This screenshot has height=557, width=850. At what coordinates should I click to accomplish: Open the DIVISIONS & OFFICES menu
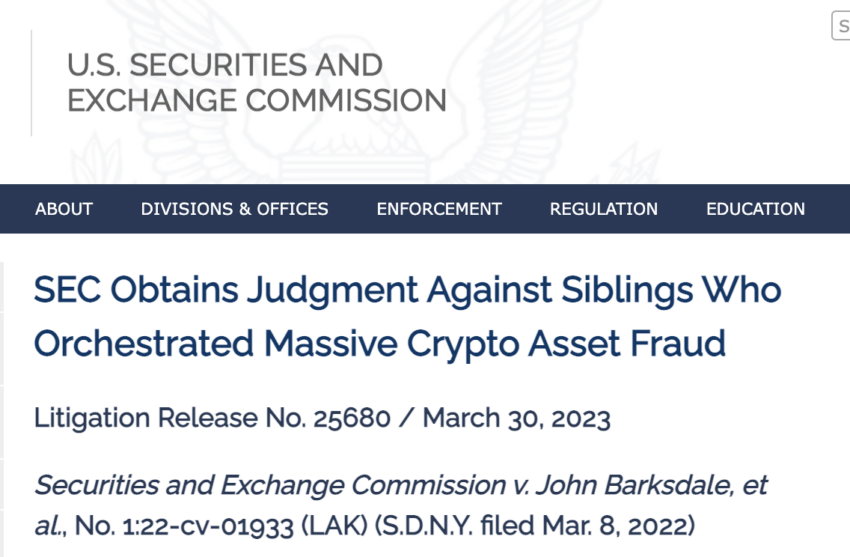coord(235,209)
